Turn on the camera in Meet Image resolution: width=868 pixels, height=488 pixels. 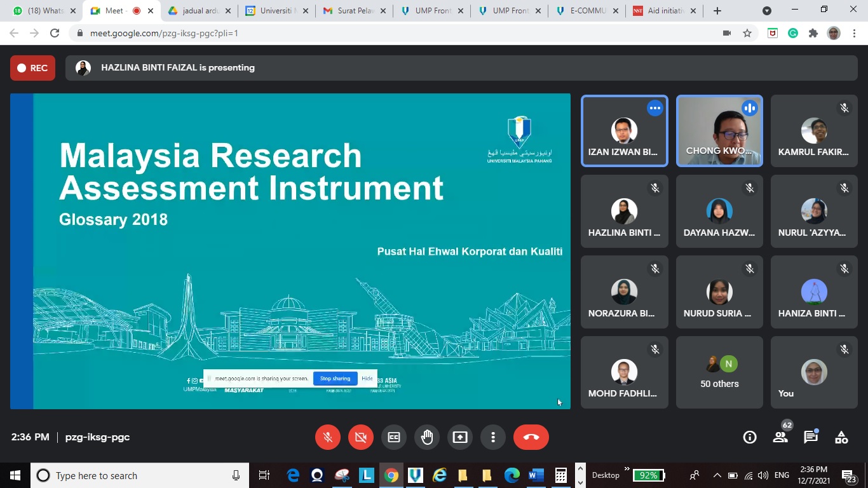pyautogui.click(x=361, y=437)
